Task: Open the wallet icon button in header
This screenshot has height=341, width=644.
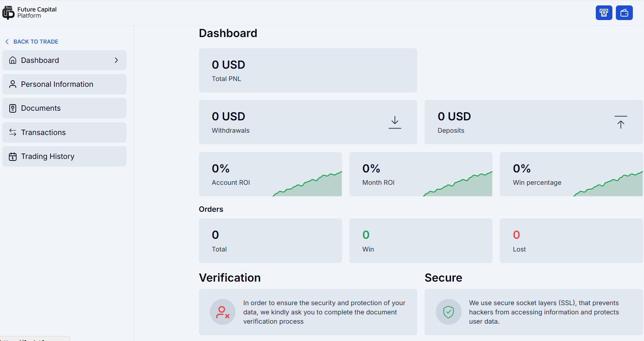Action: 624,13
